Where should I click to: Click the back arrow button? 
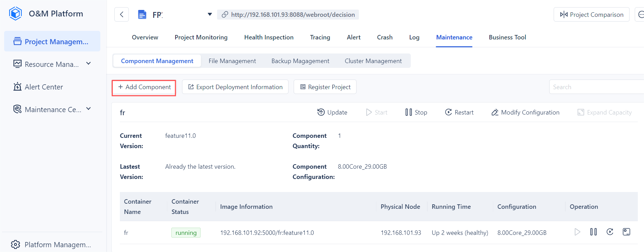pos(122,14)
